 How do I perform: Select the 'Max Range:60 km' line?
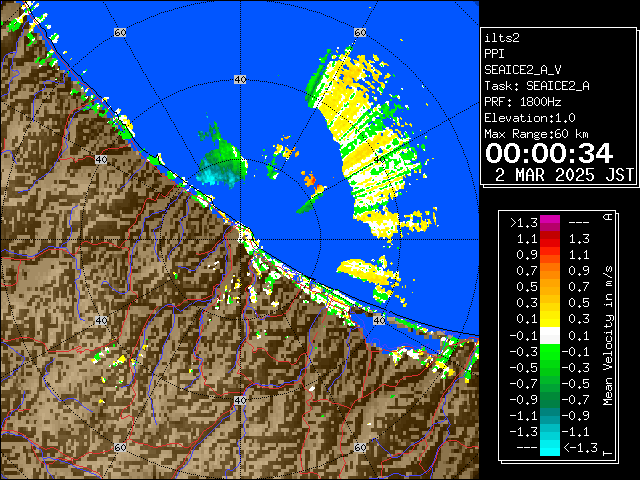pos(536,134)
